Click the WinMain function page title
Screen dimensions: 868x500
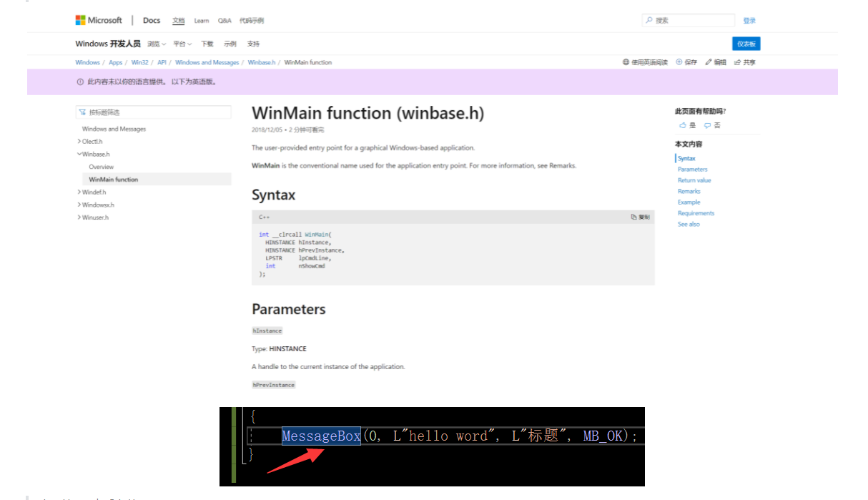368,113
